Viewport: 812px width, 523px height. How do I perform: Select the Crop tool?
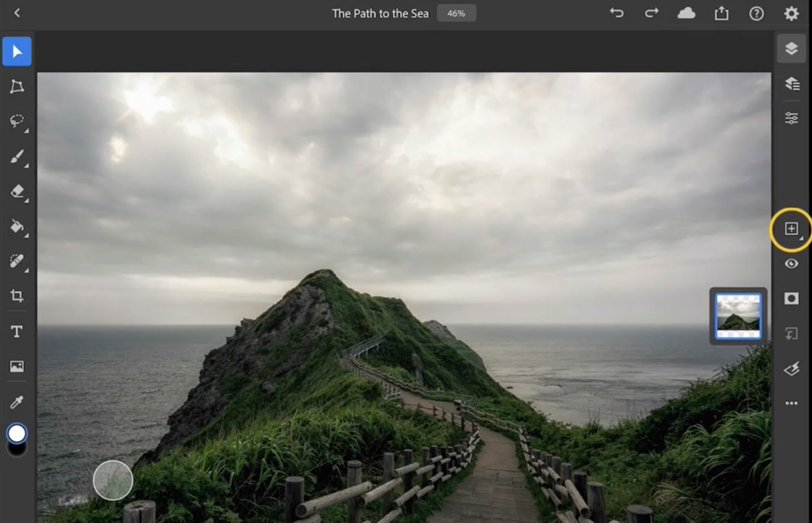pos(17,295)
